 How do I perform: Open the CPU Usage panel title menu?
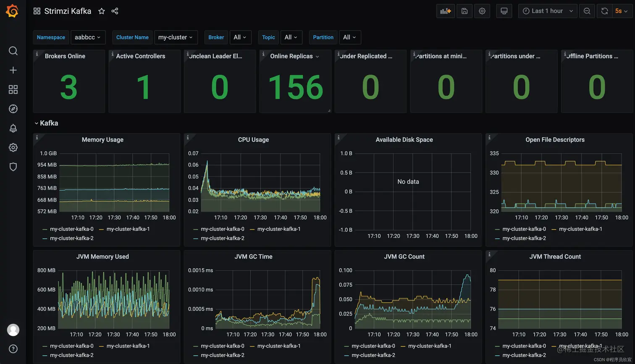click(253, 140)
